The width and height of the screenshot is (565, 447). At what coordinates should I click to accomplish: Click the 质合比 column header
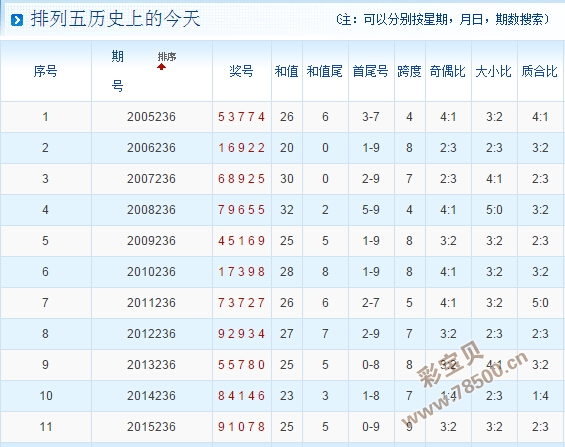click(540, 71)
